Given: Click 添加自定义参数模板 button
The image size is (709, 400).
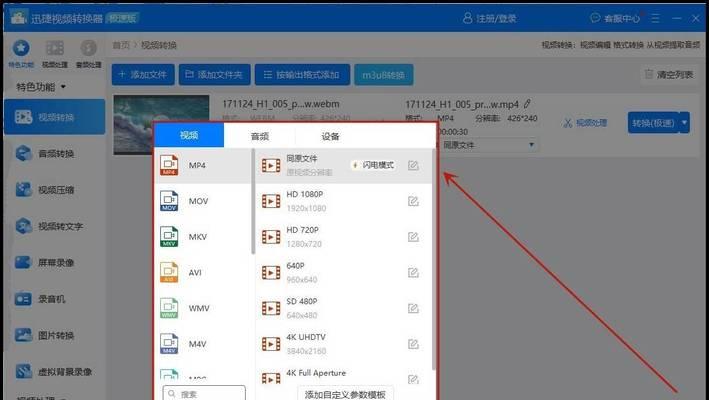Looking at the screenshot, I should [x=345, y=394].
